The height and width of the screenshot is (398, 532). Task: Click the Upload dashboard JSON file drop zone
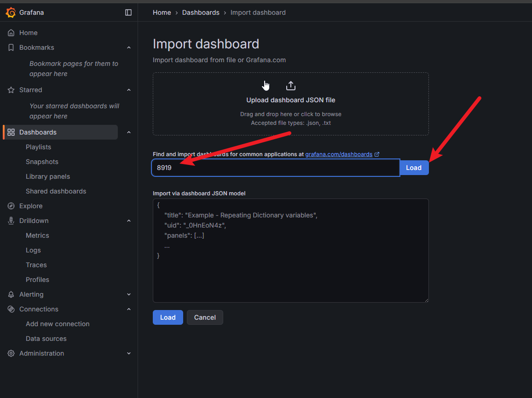coord(291,104)
